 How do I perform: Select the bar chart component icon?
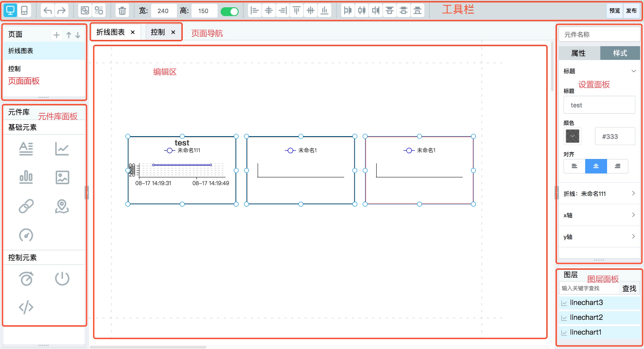(26, 177)
